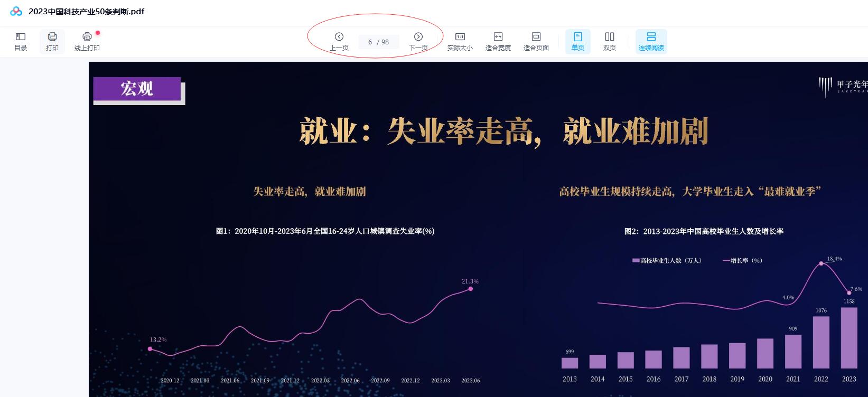Click the PDF file name in title bar

tap(86, 12)
